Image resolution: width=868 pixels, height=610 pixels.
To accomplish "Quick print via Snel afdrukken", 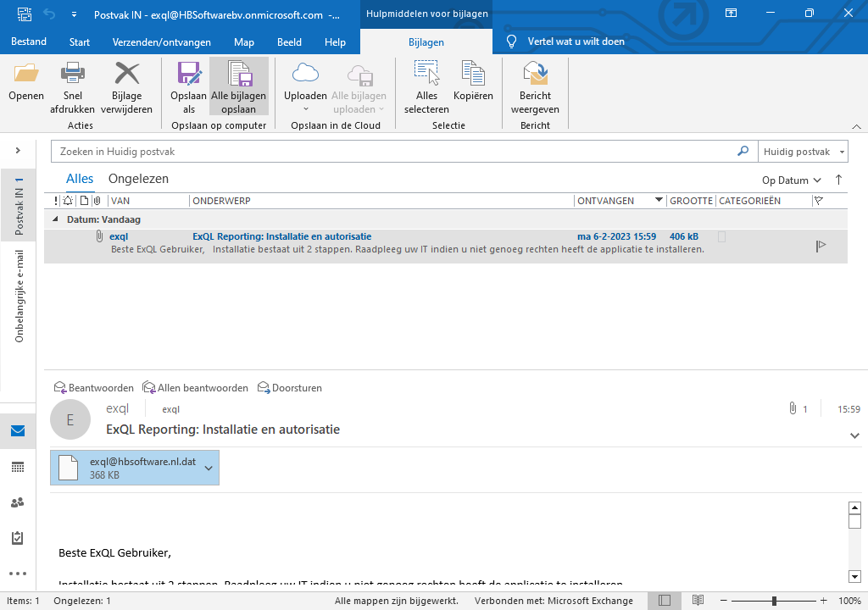I will tap(72, 87).
